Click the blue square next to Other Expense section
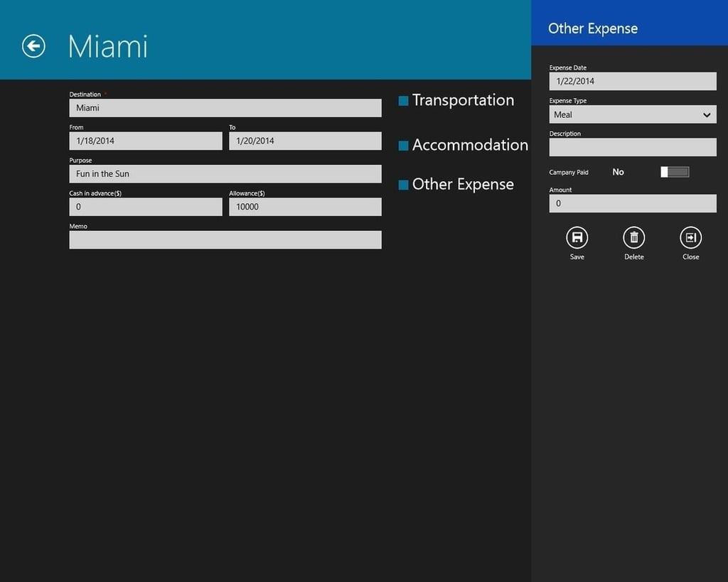Viewport: 728px width, 582px height. tap(404, 185)
